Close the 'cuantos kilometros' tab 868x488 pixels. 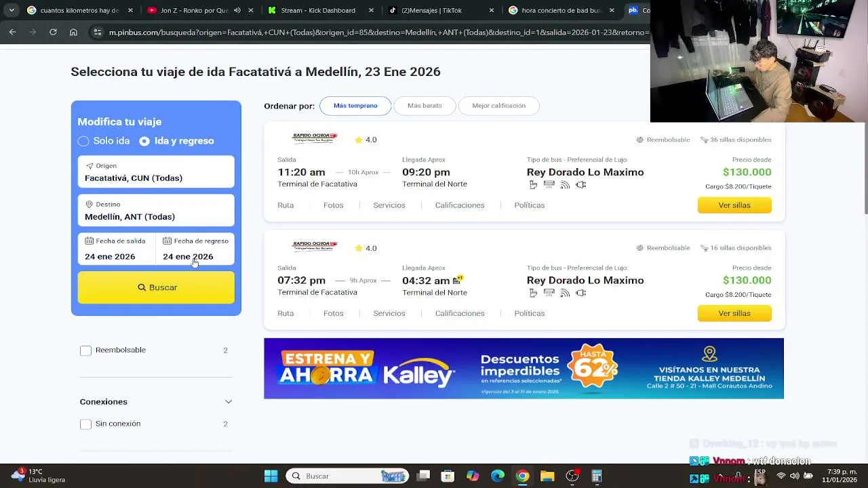click(x=130, y=10)
